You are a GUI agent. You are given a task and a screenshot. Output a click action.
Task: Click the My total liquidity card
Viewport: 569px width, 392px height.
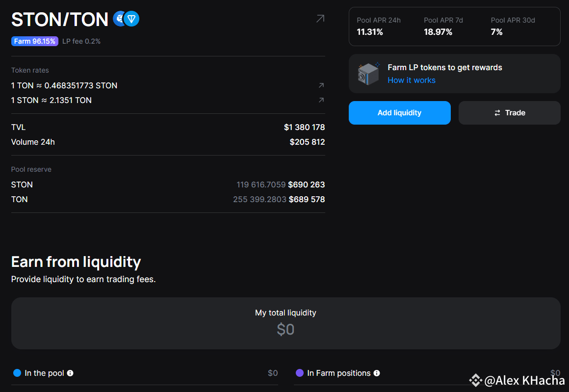pos(285,323)
